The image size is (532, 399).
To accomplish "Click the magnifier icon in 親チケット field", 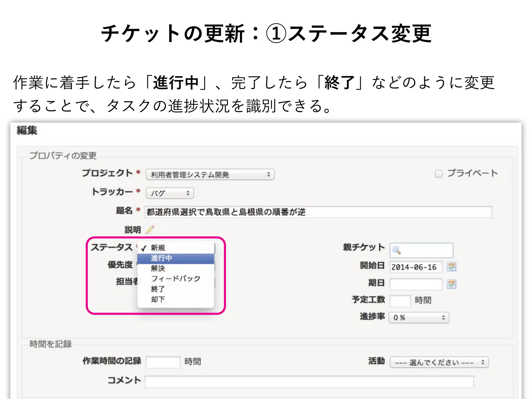I will click(x=396, y=250).
